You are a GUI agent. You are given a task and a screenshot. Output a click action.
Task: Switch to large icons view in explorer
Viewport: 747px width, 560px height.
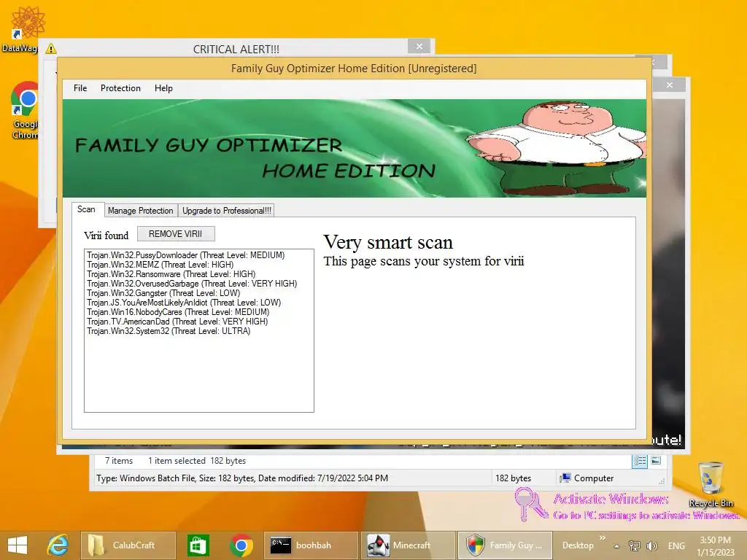pyautogui.click(x=656, y=461)
